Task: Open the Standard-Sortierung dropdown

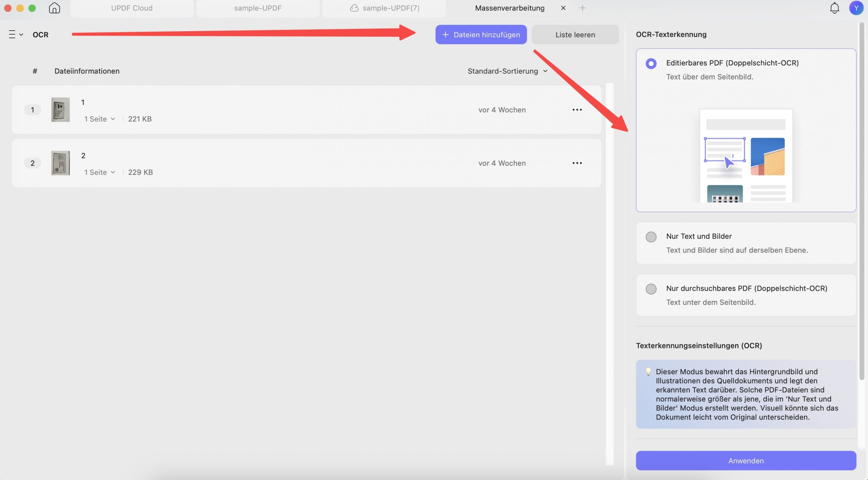Action: (508, 71)
